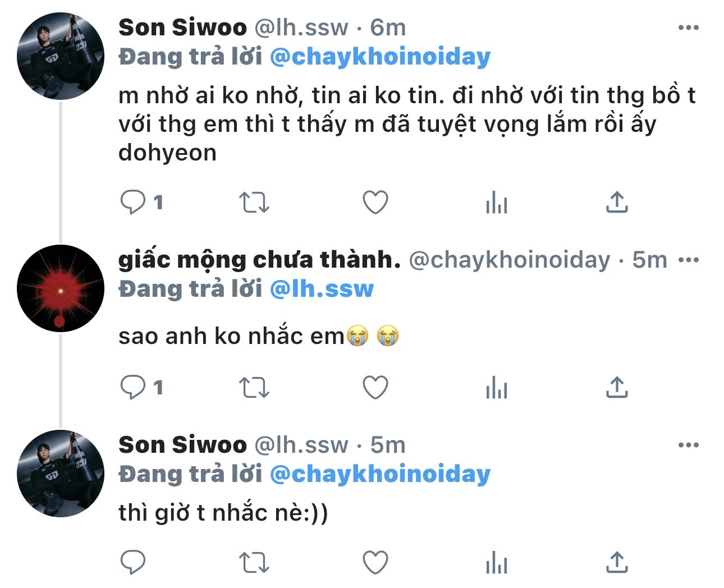Screen dimensions: 724x588
Task: Open more options on giấc mộng chưa thành's tweet
Action: 689,260
